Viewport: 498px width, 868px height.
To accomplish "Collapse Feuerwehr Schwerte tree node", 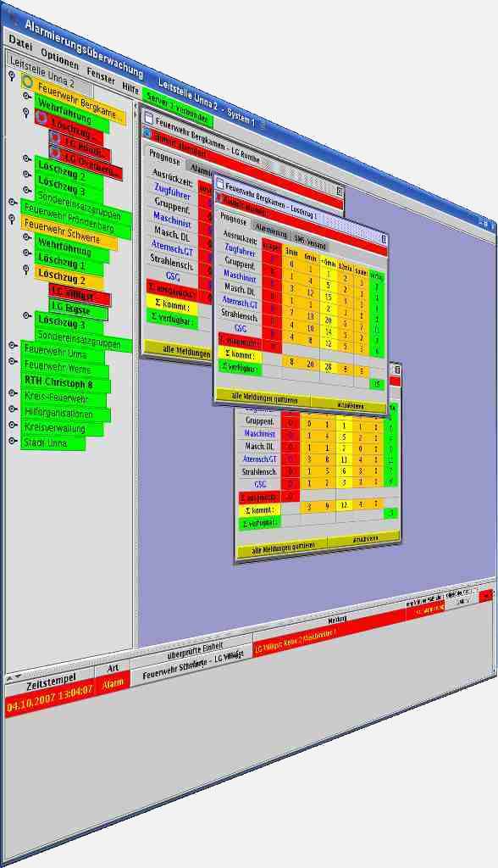I will tap(12, 220).
